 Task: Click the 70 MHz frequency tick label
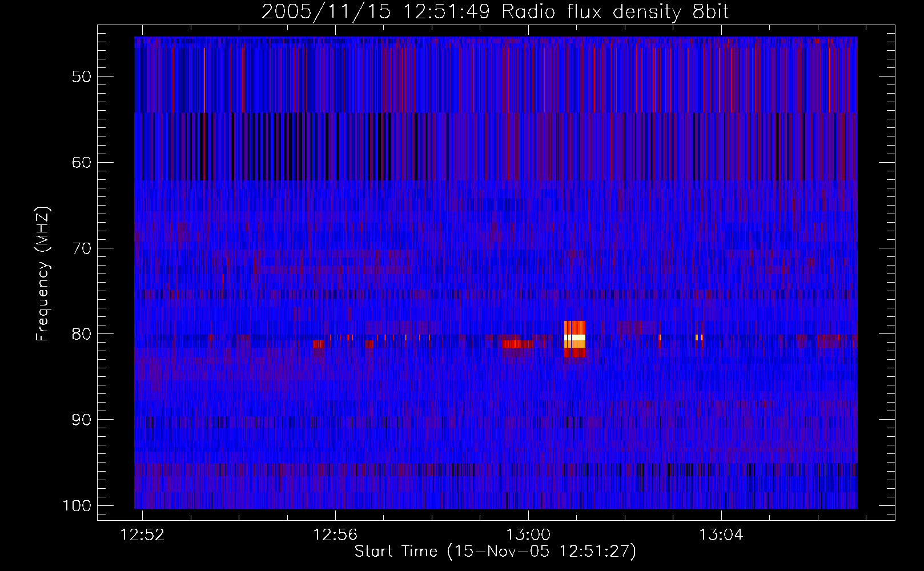[82, 248]
